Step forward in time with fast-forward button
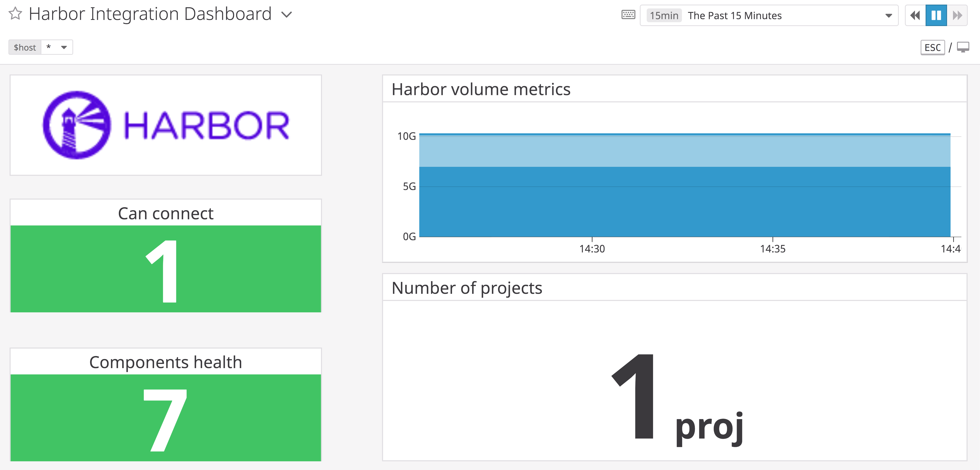 coord(957,16)
